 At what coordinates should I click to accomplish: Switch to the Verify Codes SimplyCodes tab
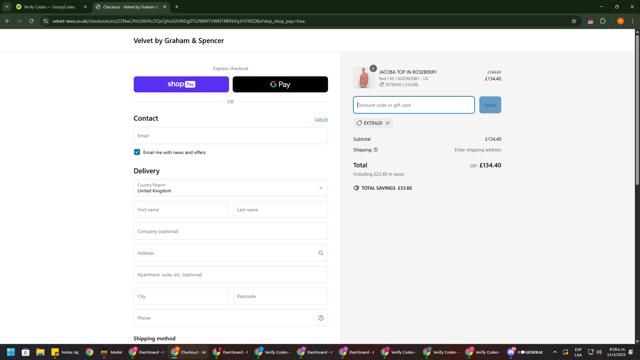(49, 7)
